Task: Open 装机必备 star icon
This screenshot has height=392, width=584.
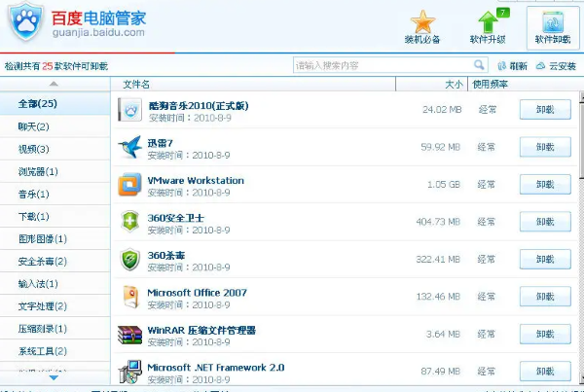Action: 422,21
